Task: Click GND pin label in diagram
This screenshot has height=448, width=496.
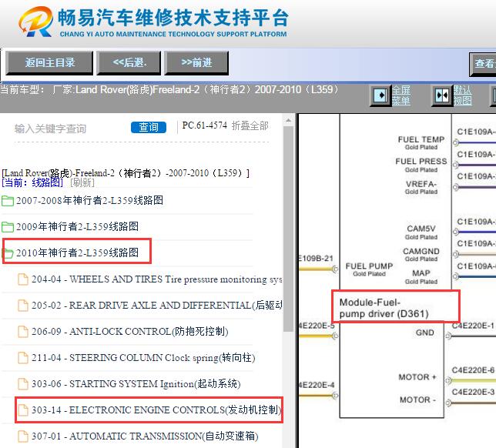Action: pyautogui.click(x=425, y=333)
